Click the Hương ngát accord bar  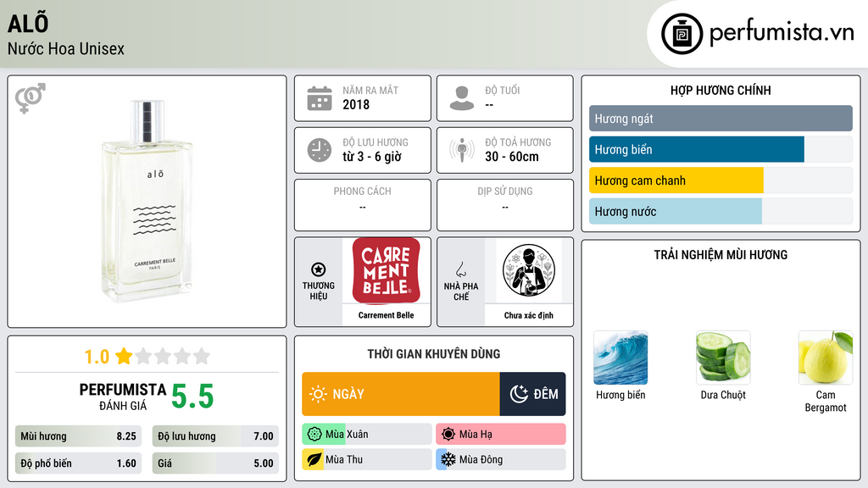721,119
